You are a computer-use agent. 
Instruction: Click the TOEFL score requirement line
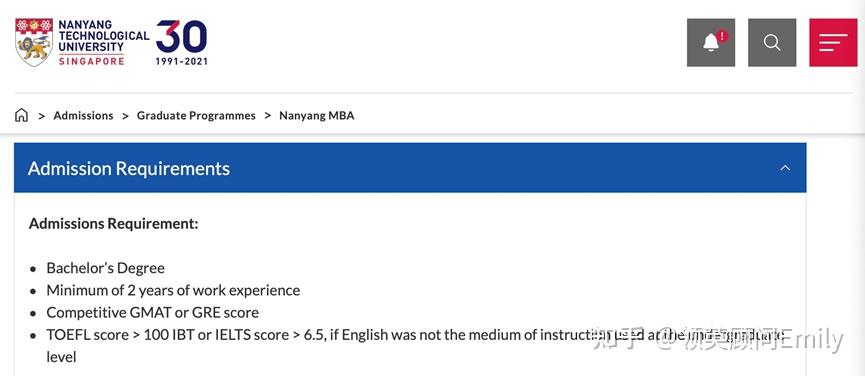pyautogui.click(x=414, y=346)
